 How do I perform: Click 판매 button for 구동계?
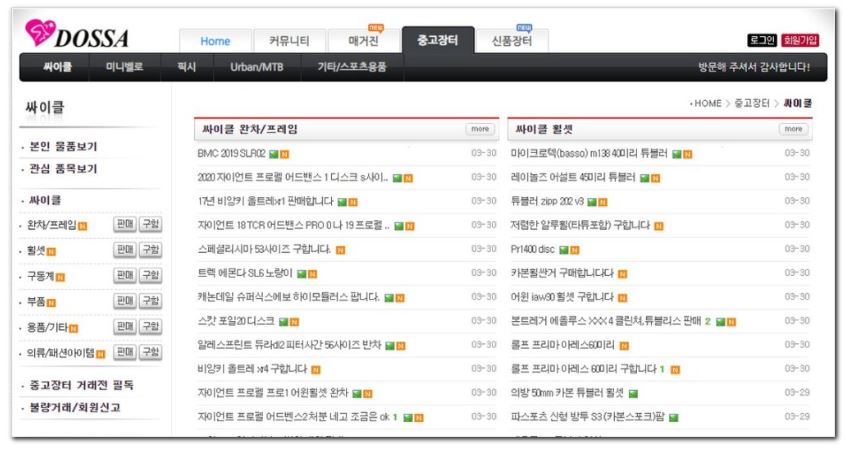tap(125, 275)
